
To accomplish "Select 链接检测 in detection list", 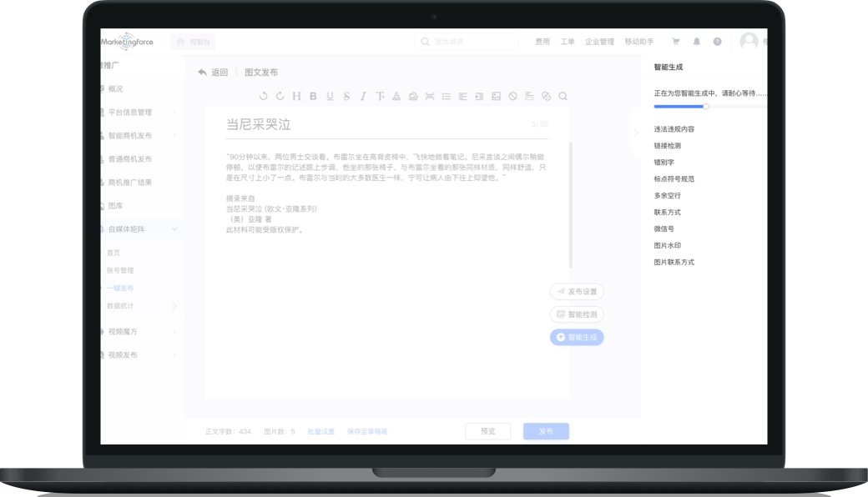I will pyautogui.click(x=667, y=146).
